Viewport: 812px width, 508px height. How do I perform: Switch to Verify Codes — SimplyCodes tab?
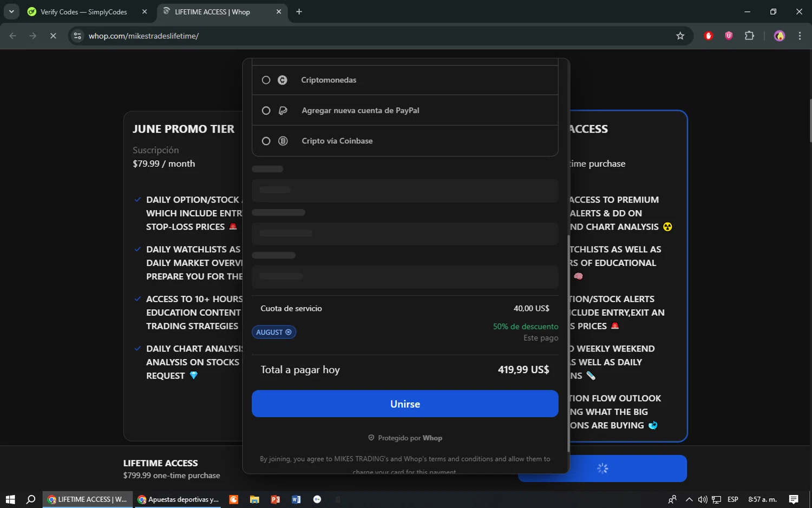[83, 12]
